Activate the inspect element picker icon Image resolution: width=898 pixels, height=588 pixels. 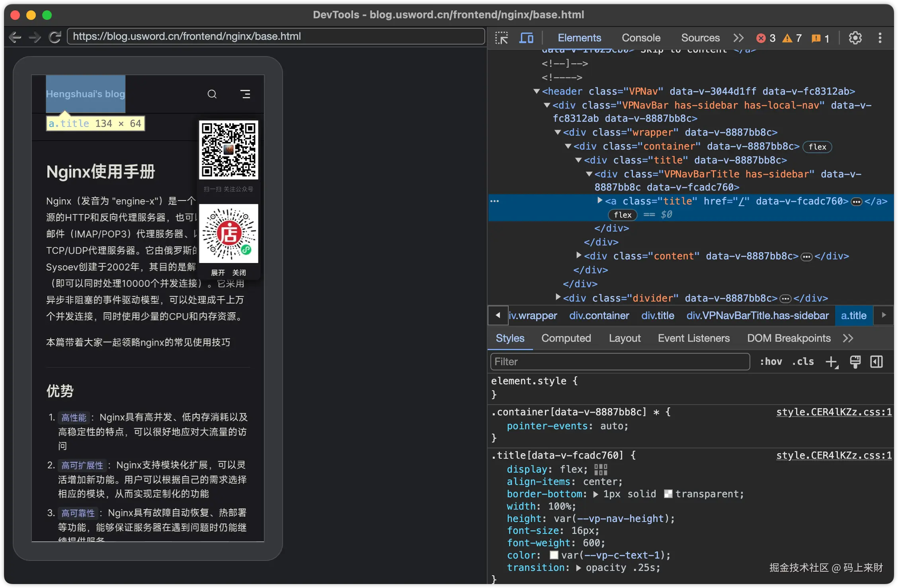tap(502, 38)
